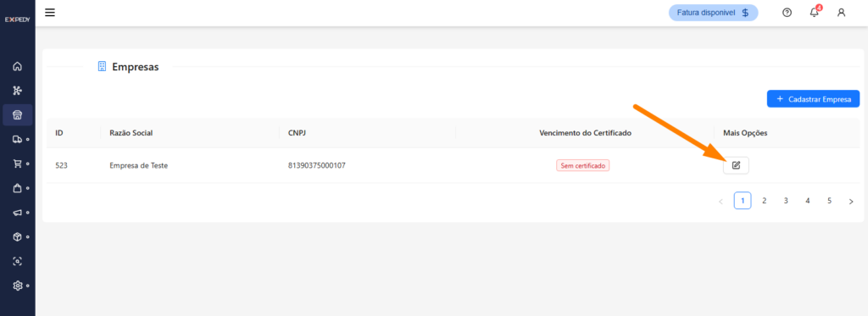This screenshot has width=868, height=316.
Task: Open the hamburger menu toggle
Action: click(50, 13)
